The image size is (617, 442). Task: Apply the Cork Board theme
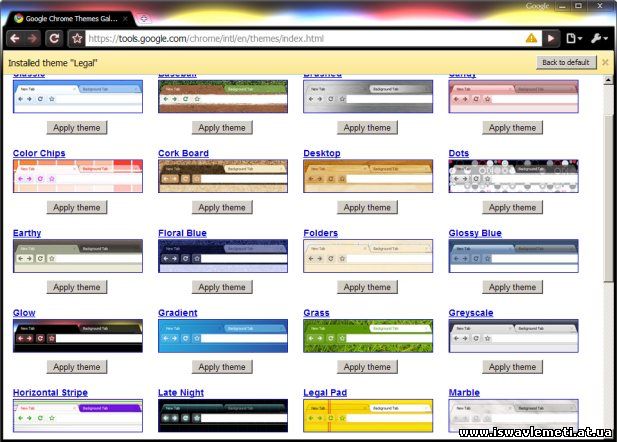[222, 207]
